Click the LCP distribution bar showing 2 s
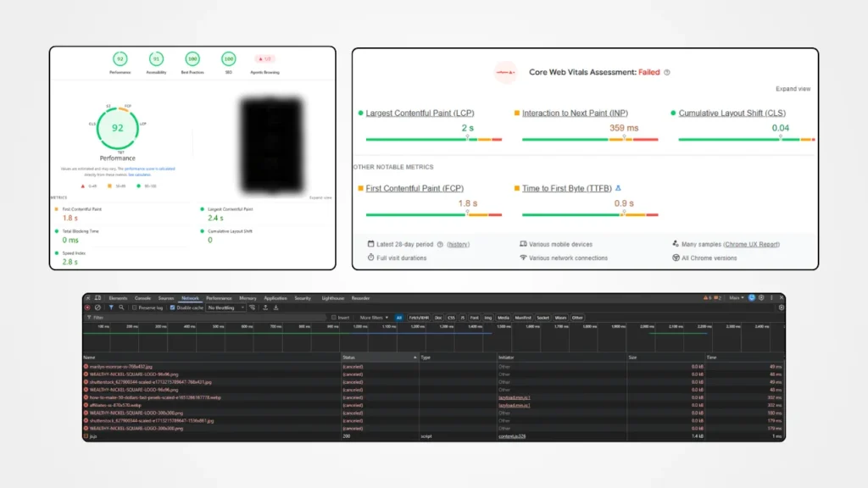This screenshot has height=488, width=868. [x=433, y=140]
